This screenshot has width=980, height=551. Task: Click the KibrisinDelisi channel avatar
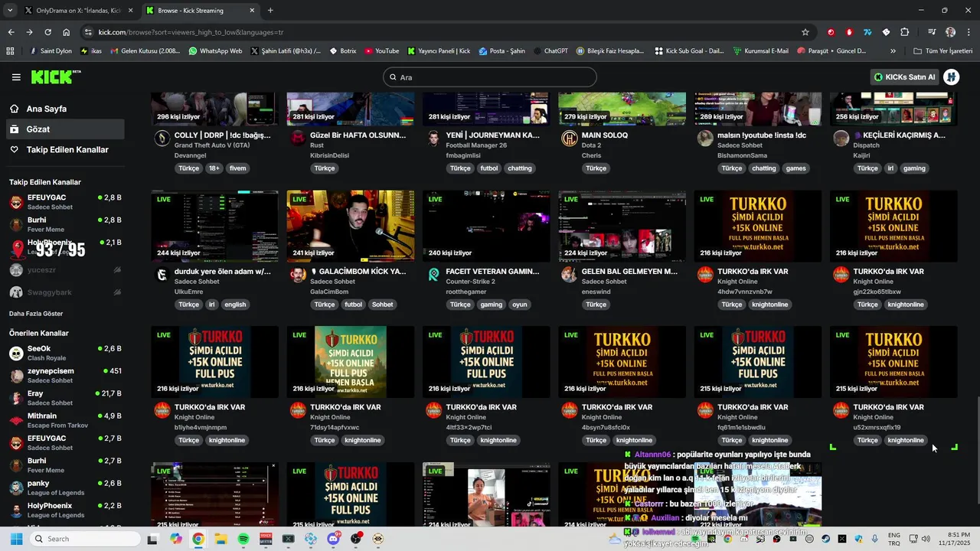pyautogui.click(x=298, y=138)
